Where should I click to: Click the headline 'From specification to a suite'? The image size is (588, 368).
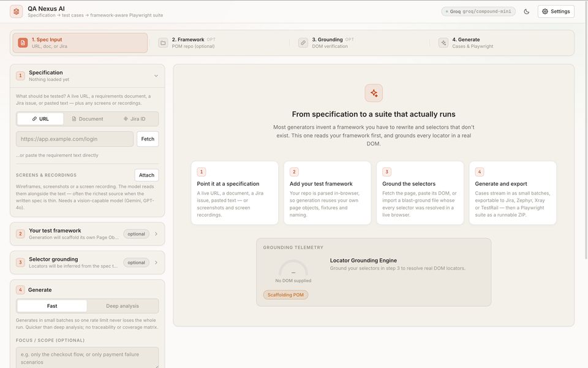point(374,114)
